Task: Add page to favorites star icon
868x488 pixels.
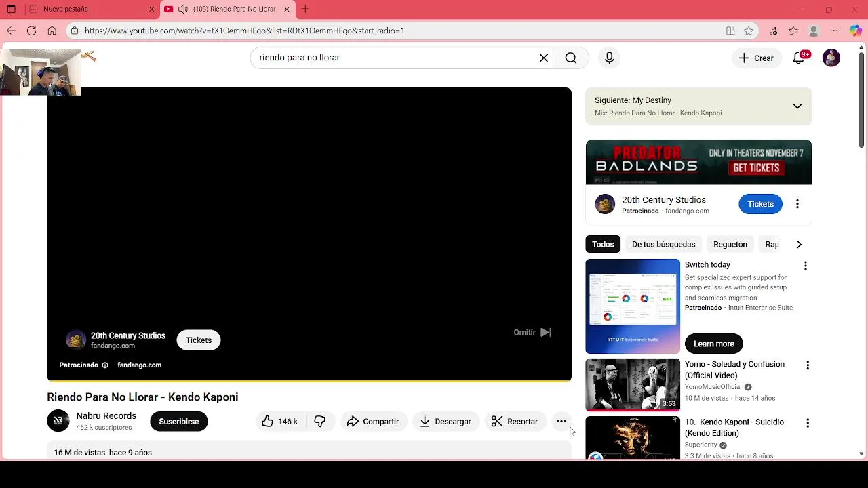Action: [x=749, y=30]
